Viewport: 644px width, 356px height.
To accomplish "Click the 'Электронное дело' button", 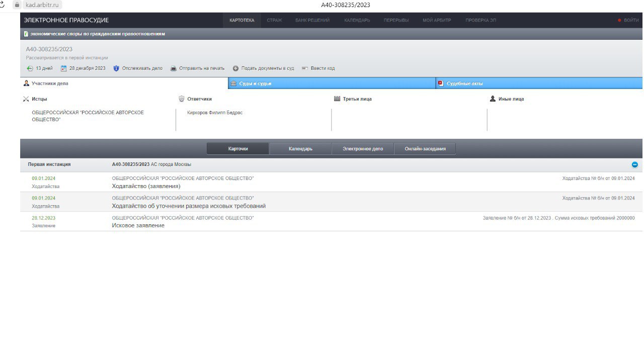I will pyautogui.click(x=363, y=149).
